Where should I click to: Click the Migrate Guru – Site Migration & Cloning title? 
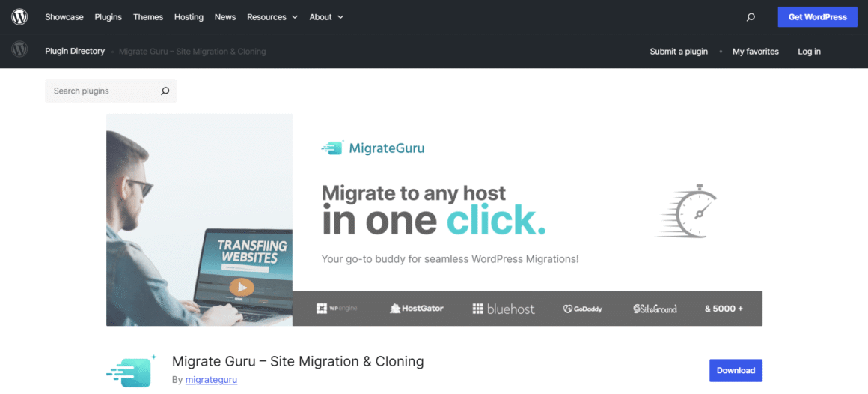(x=298, y=361)
